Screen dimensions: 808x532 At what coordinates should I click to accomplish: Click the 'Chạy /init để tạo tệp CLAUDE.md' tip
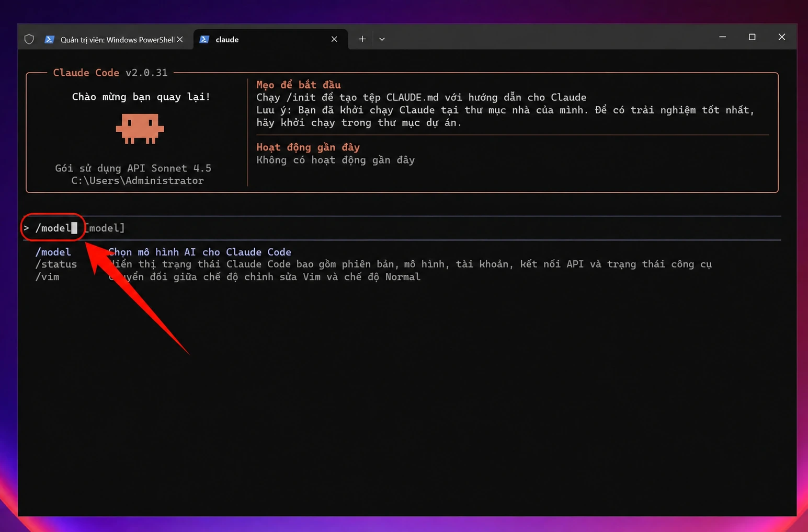(x=422, y=97)
